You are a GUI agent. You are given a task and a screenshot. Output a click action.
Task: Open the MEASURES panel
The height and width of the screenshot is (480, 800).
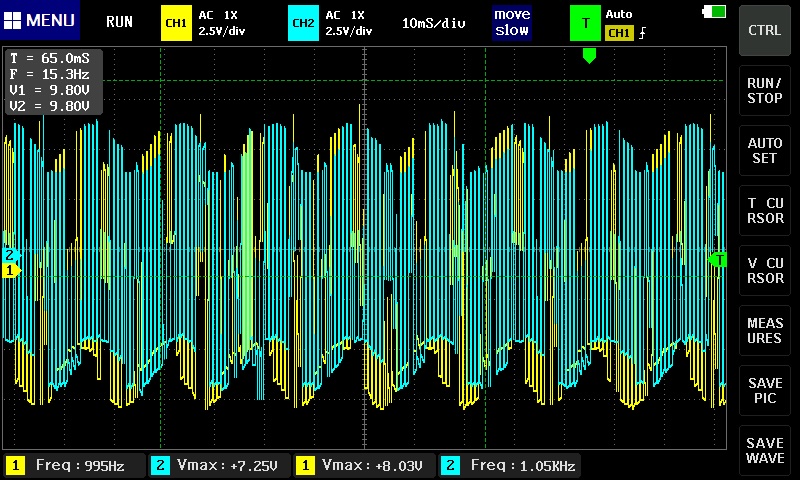(x=765, y=331)
